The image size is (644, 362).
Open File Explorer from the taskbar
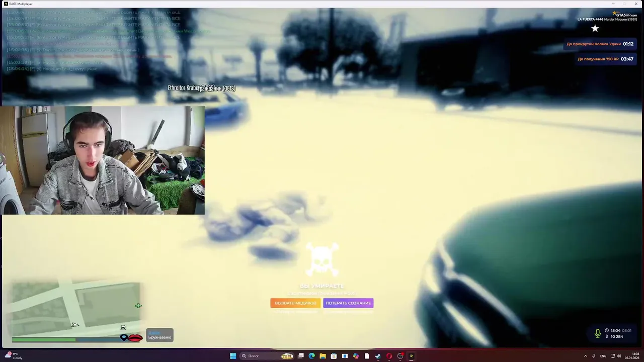point(323,356)
